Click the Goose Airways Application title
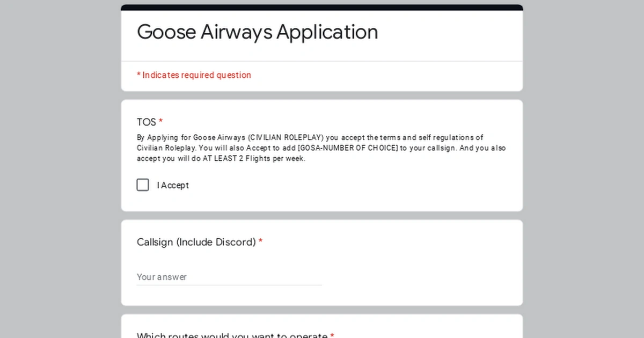The image size is (644, 338). [x=257, y=32]
